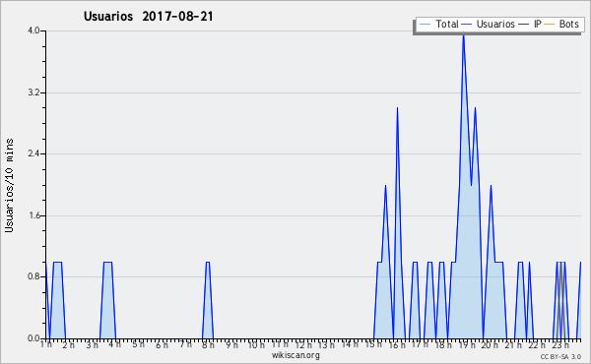591x364 pixels.
Task: Click the '12 h' x-axis label
Action: click(x=303, y=344)
